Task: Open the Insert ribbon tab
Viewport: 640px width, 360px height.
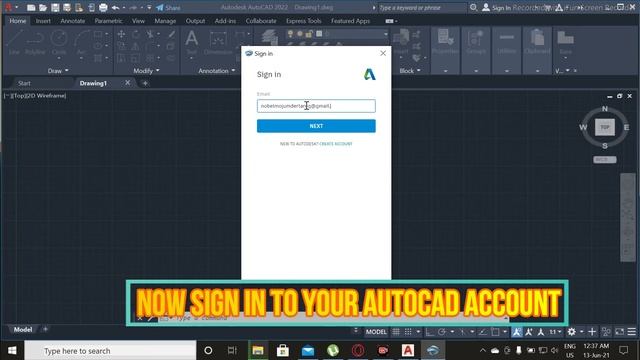Action: tap(43, 21)
